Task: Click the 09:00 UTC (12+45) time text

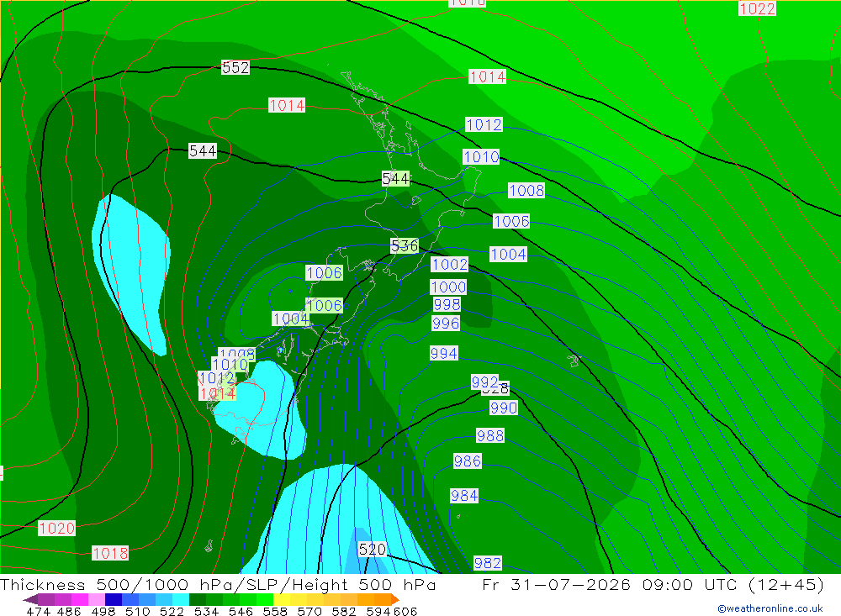Action: tap(733, 584)
